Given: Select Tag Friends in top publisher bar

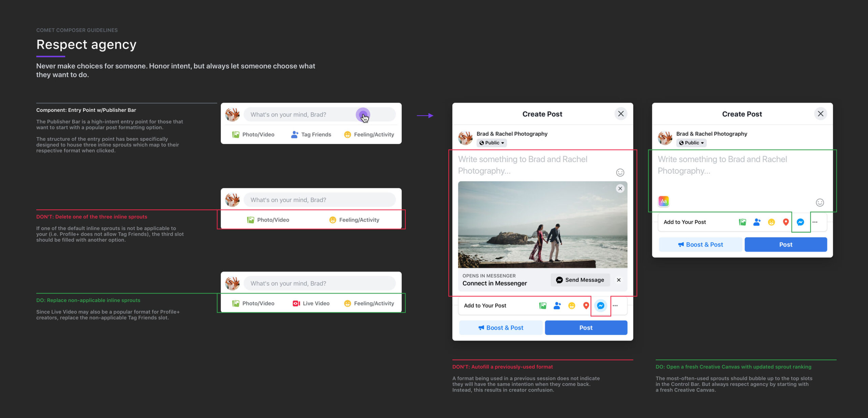Looking at the screenshot, I should click(x=311, y=135).
